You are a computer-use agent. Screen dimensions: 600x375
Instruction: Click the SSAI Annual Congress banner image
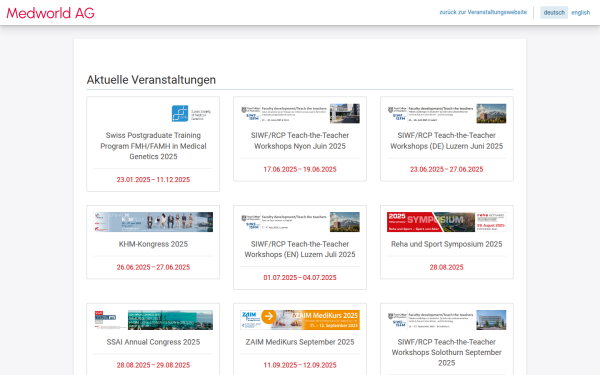pos(153,320)
